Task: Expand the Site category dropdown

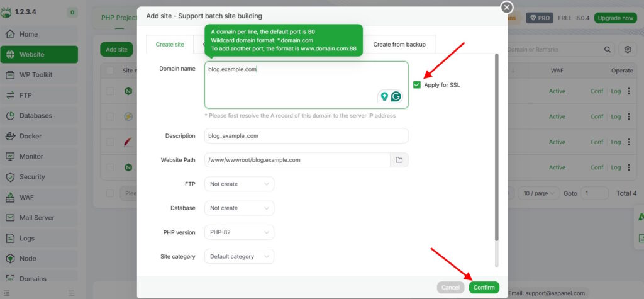Action: tap(239, 256)
